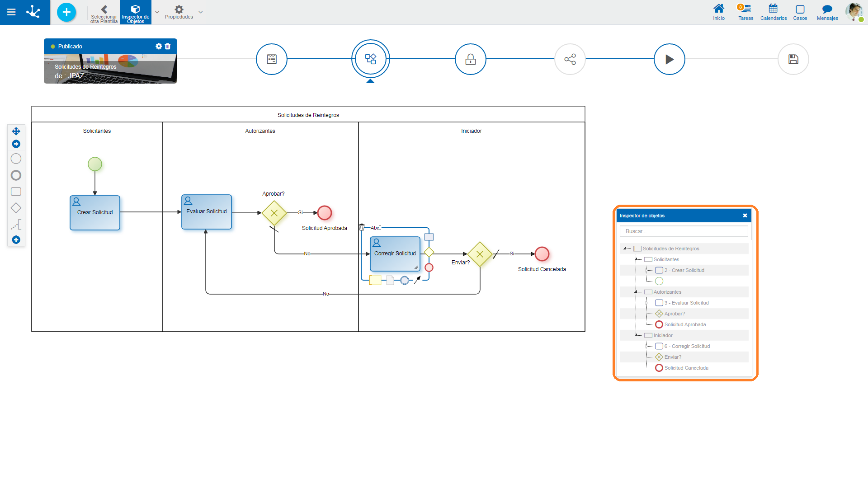Add intermediate event from context pad

(x=405, y=281)
